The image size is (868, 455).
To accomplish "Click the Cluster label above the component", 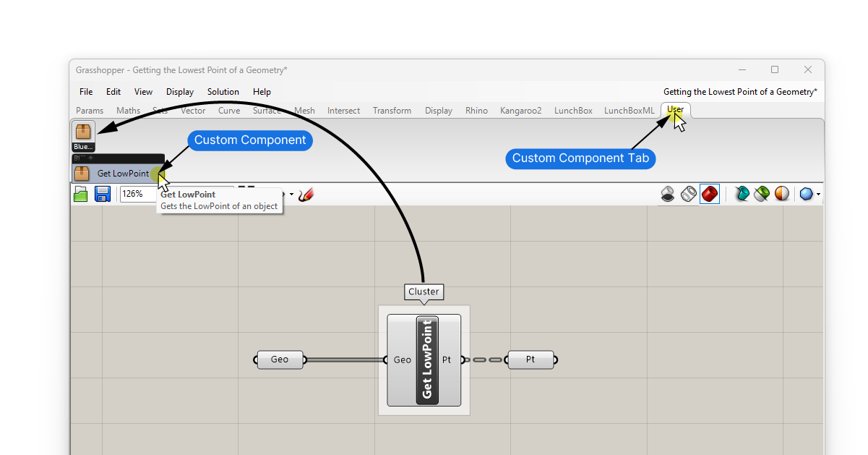I will click(424, 292).
